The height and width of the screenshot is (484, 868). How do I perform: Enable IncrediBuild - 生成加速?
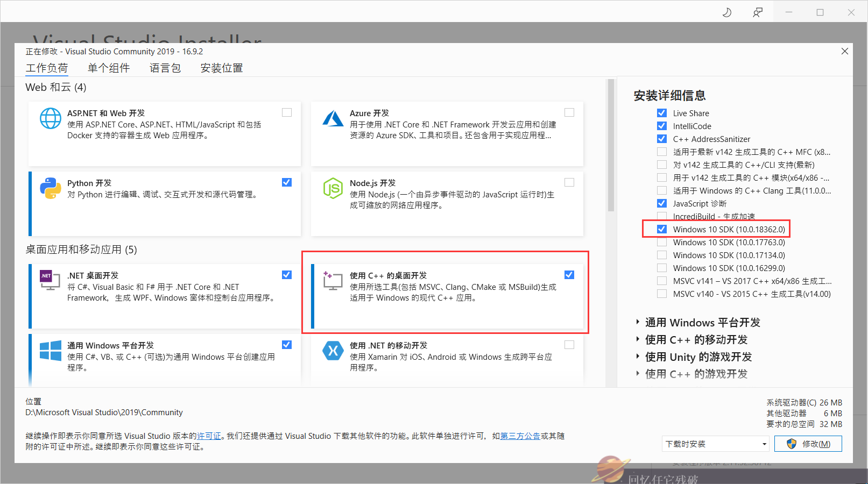pyautogui.click(x=661, y=216)
